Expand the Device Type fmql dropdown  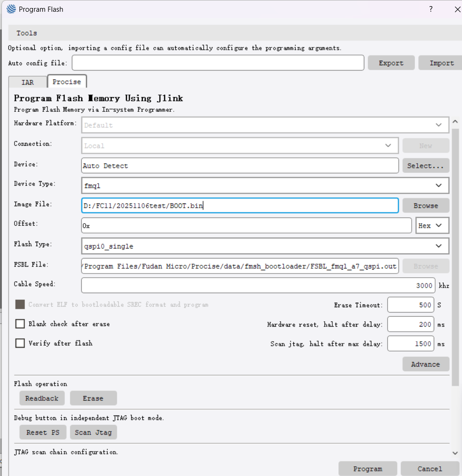(265, 186)
